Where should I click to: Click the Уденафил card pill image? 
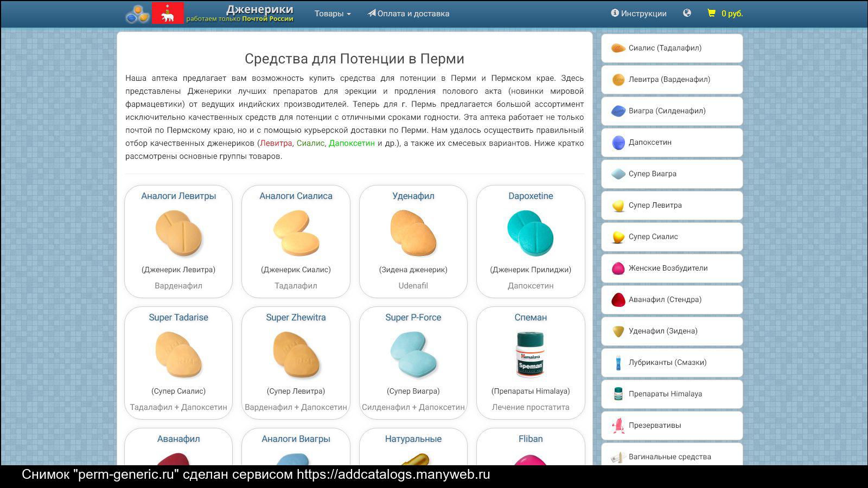point(413,233)
